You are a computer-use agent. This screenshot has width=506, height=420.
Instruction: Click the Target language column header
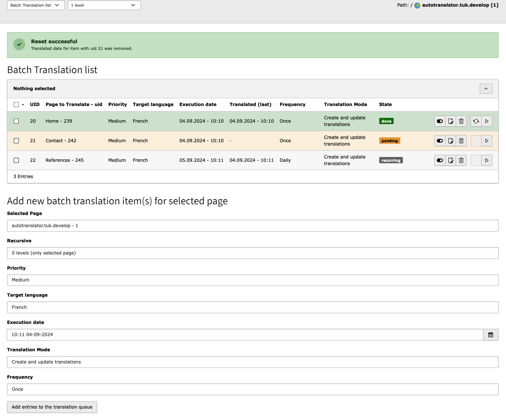point(153,105)
